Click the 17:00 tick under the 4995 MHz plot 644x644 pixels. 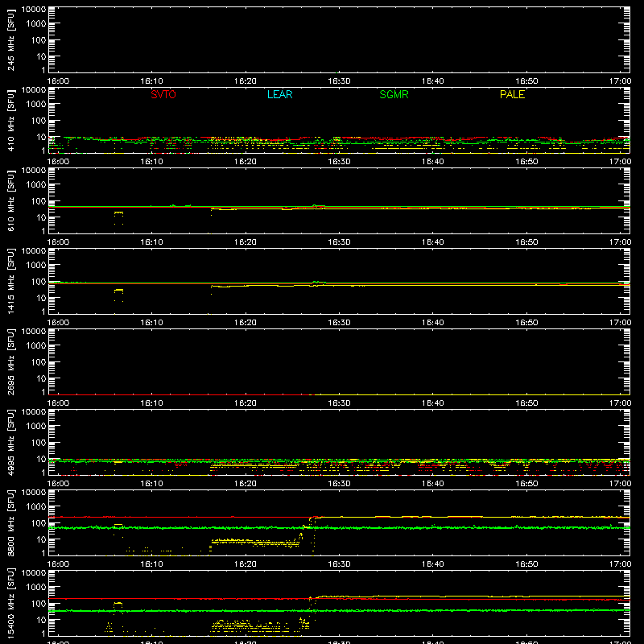click(620, 484)
